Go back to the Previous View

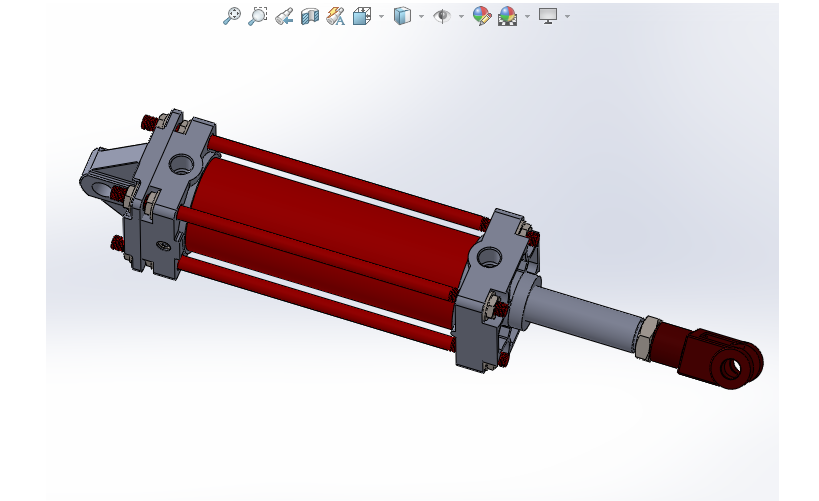[x=284, y=16]
